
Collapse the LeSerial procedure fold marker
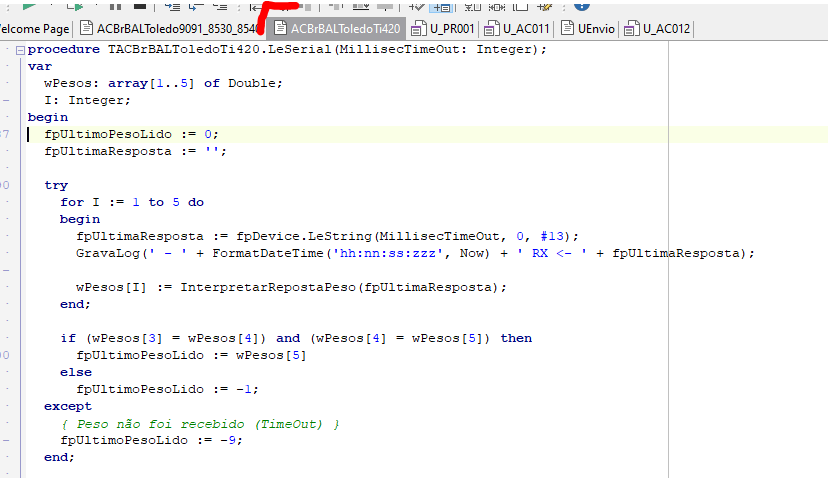(20, 50)
